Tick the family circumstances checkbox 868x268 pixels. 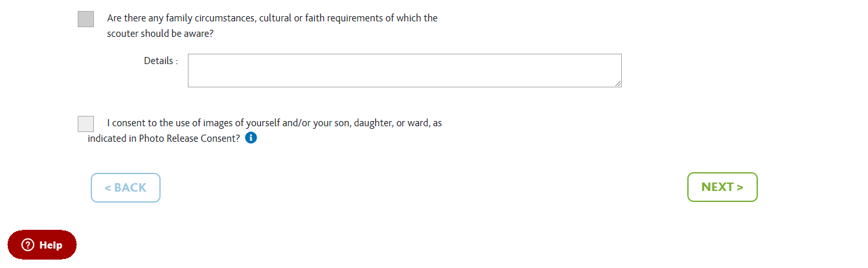pyautogui.click(x=86, y=19)
